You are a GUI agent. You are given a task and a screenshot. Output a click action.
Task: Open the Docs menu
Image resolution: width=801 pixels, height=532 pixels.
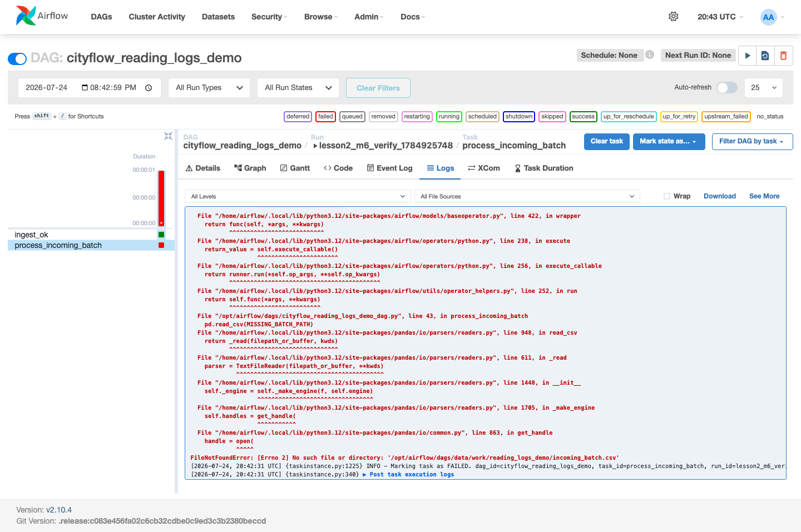pyautogui.click(x=413, y=17)
